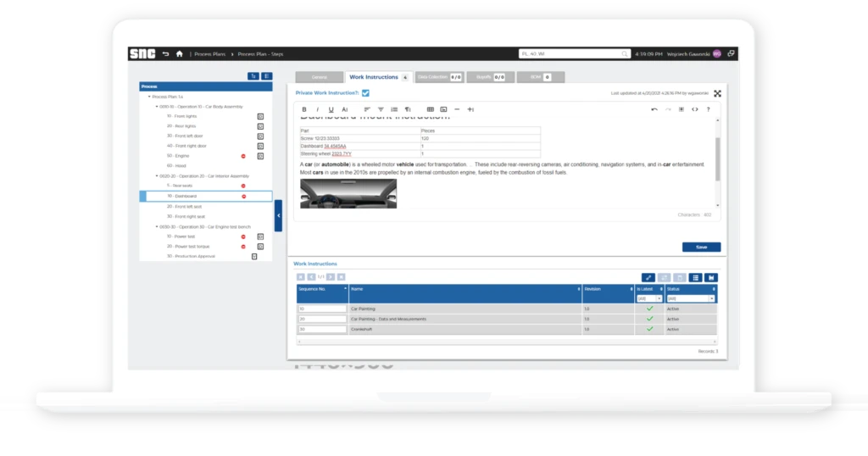
Task: Click the Home icon in top bar
Action: pos(179,53)
